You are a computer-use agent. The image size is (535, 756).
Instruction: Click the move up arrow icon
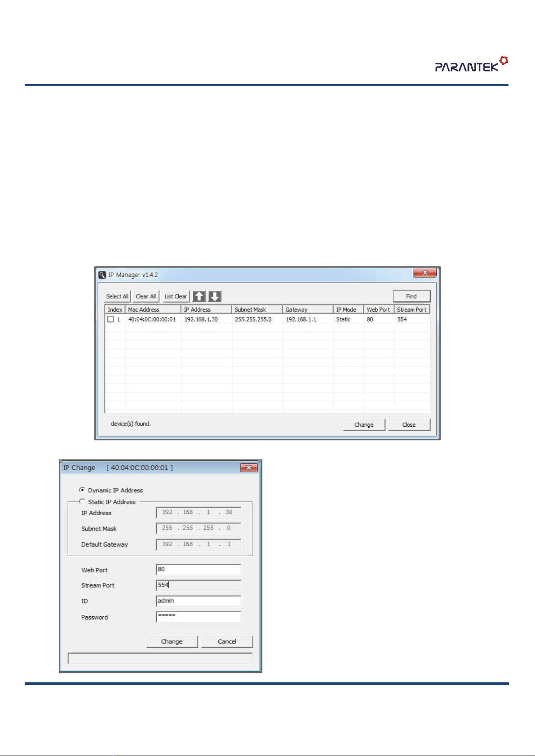click(x=199, y=296)
